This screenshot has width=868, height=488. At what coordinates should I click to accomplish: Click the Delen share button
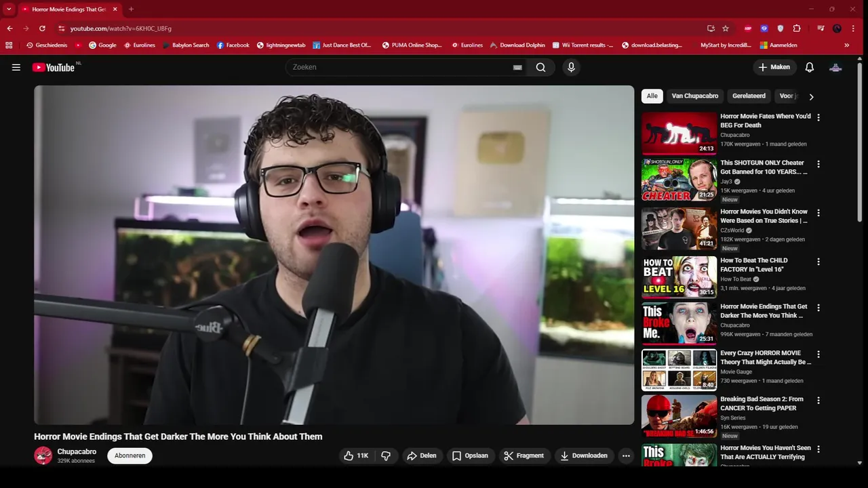421,455
